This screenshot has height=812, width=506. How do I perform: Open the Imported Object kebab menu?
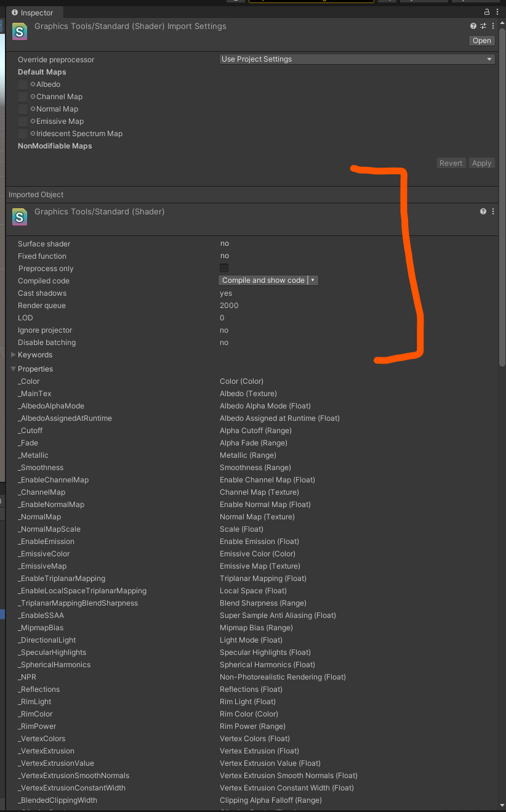pyautogui.click(x=492, y=211)
